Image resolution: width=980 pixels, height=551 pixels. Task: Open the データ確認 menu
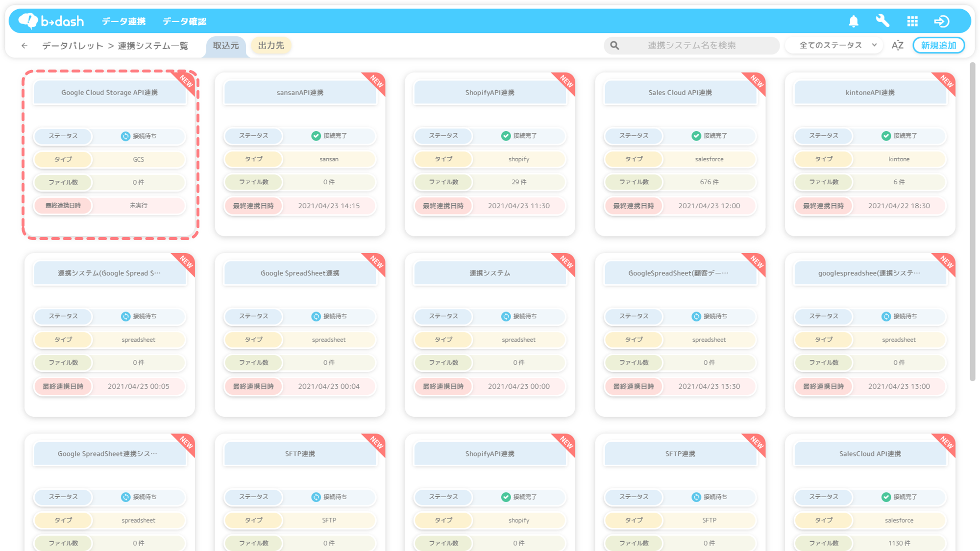[184, 22]
